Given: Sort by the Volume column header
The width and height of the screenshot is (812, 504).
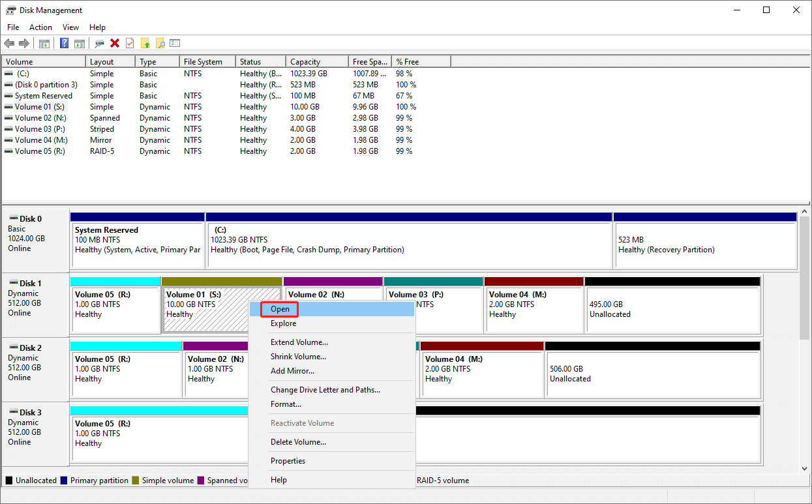Looking at the screenshot, I should pyautogui.click(x=44, y=62).
